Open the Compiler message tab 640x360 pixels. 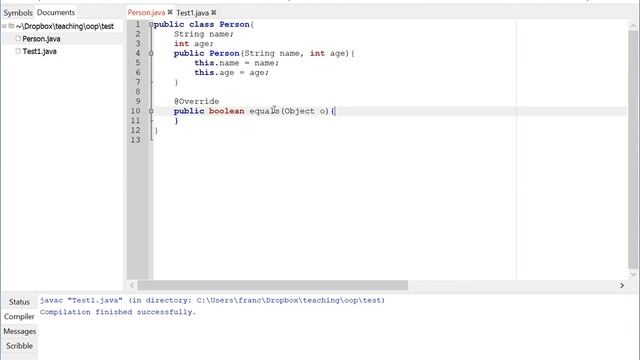pos(19,317)
